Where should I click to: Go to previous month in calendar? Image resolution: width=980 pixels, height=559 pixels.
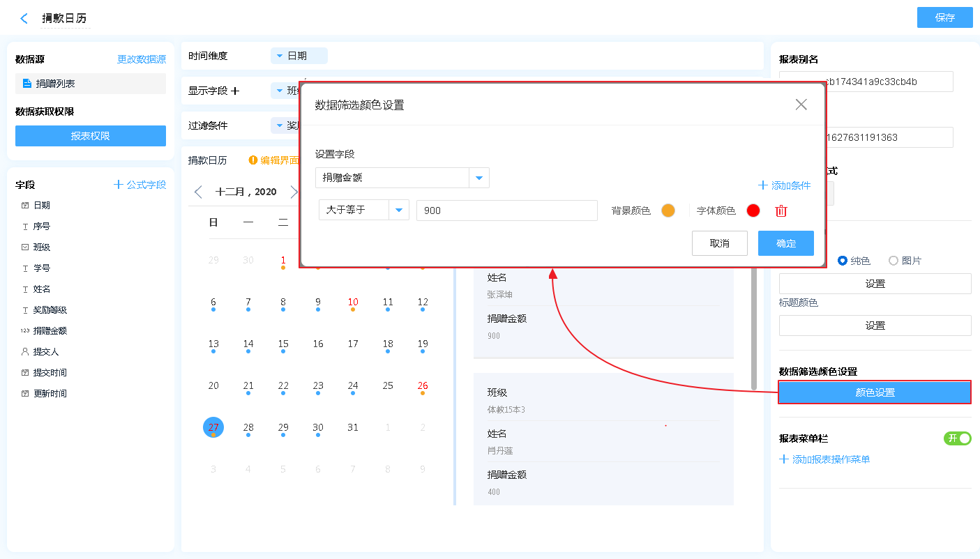pyautogui.click(x=198, y=192)
